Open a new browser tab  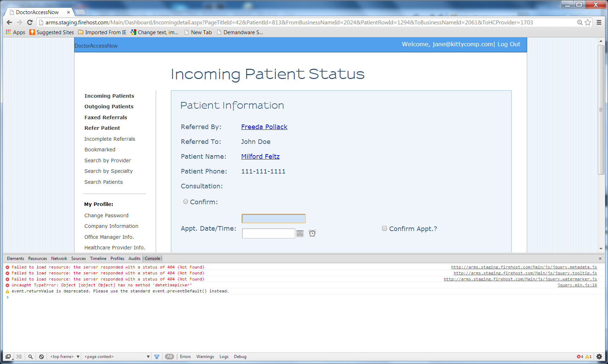coord(80,12)
